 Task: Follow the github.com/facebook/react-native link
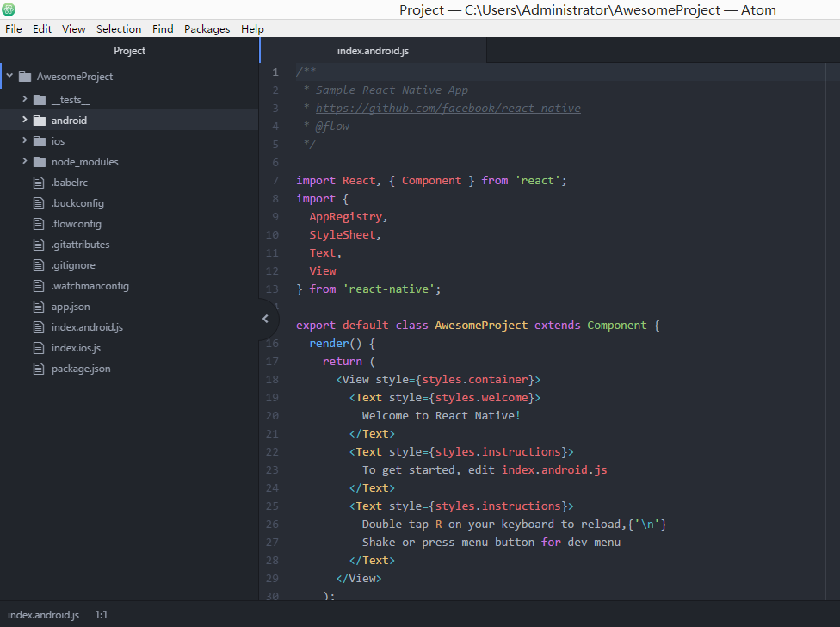448,109
